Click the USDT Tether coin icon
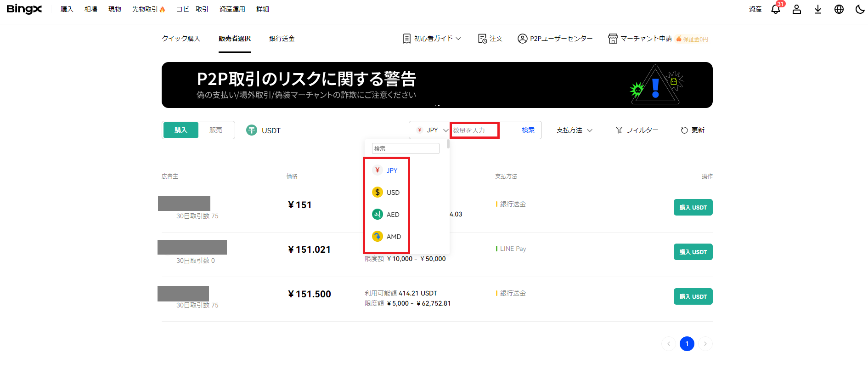 click(x=252, y=131)
